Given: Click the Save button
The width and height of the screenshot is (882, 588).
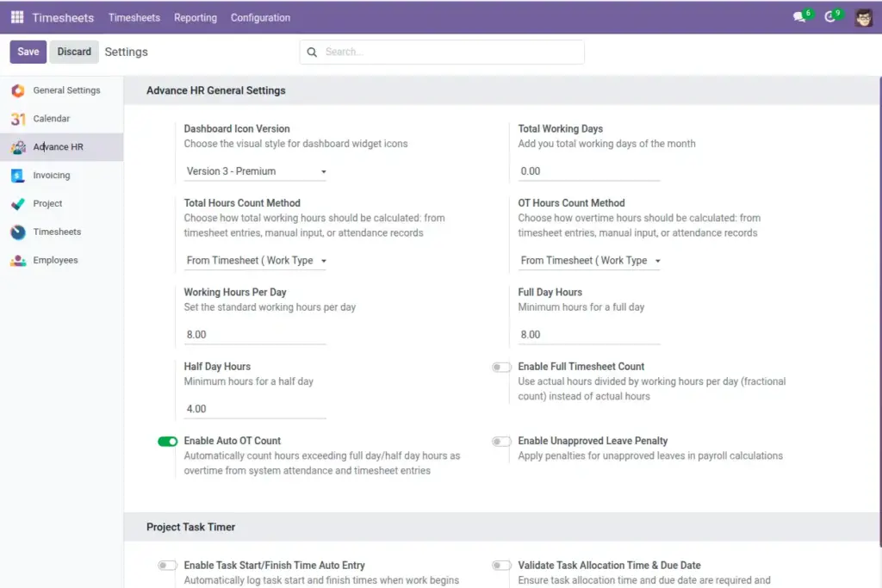Looking at the screenshot, I should (x=28, y=52).
